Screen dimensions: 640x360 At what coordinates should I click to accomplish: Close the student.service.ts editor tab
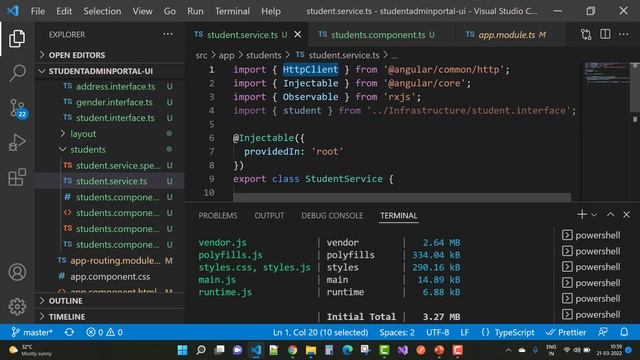pos(298,35)
